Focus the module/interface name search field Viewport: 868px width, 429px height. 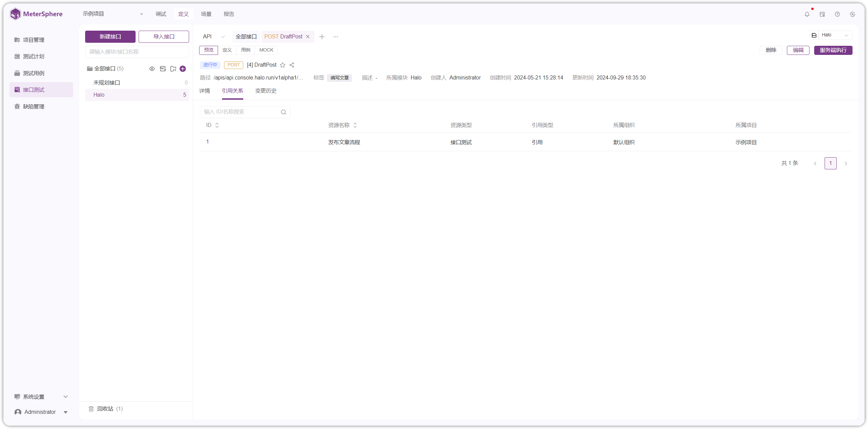pyautogui.click(x=137, y=52)
